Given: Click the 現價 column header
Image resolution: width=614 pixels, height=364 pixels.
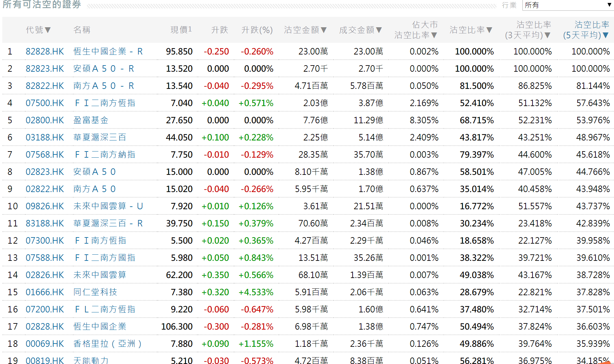Looking at the screenshot, I should coord(181,30).
